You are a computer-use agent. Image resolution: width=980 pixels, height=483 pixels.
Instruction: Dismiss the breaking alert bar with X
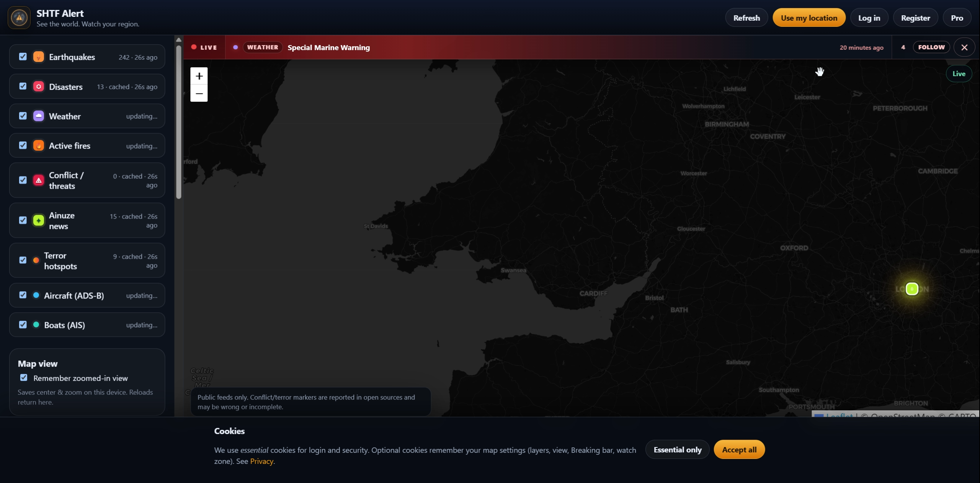[x=964, y=47]
